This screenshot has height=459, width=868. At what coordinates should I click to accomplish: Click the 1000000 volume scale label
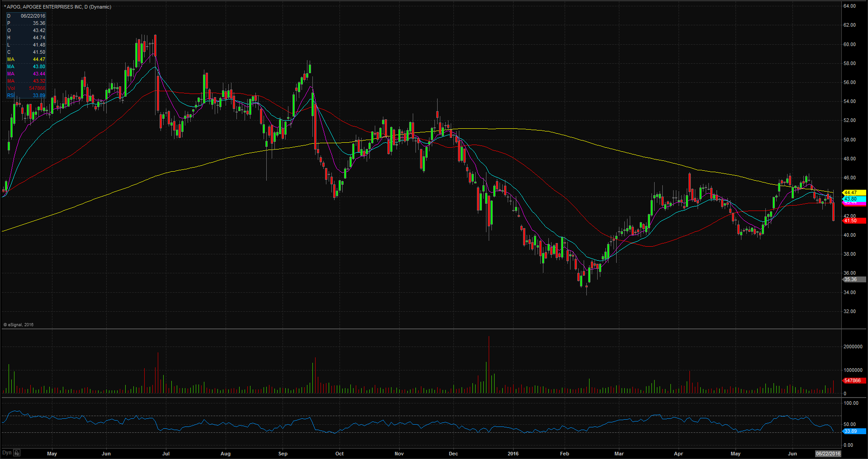(x=853, y=370)
